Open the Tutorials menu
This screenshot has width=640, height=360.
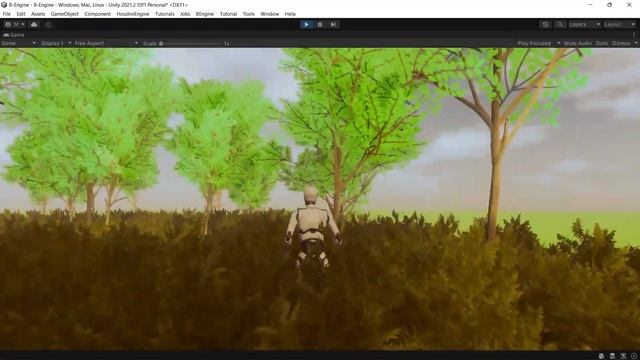point(164,14)
